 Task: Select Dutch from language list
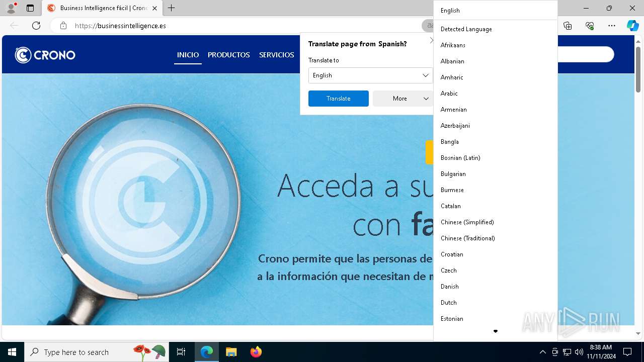click(496, 303)
